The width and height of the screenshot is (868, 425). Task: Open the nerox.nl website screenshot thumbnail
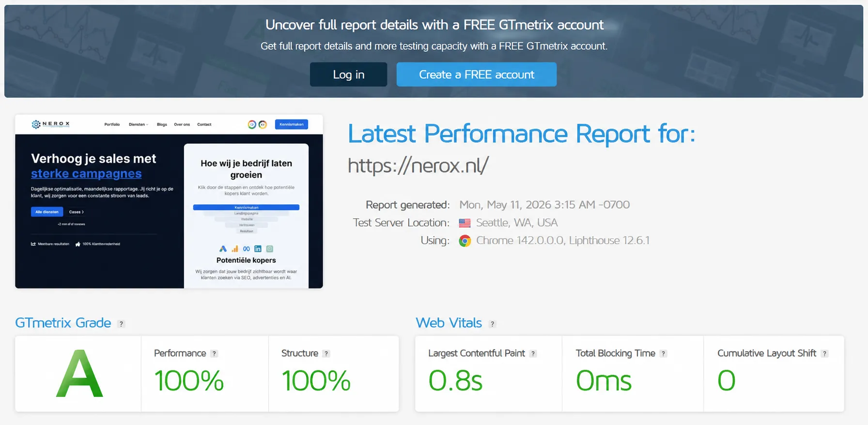pos(169,201)
